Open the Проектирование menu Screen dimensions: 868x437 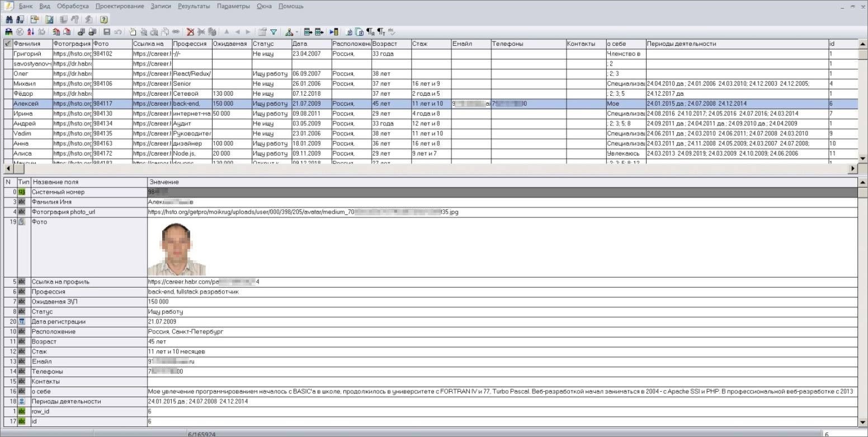coord(120,6)
